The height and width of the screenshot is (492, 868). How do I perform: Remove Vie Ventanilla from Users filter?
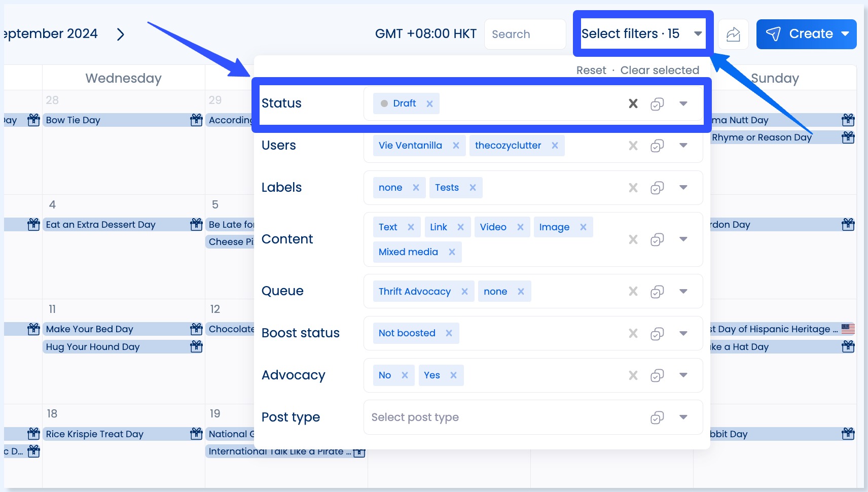click(456, 146)
